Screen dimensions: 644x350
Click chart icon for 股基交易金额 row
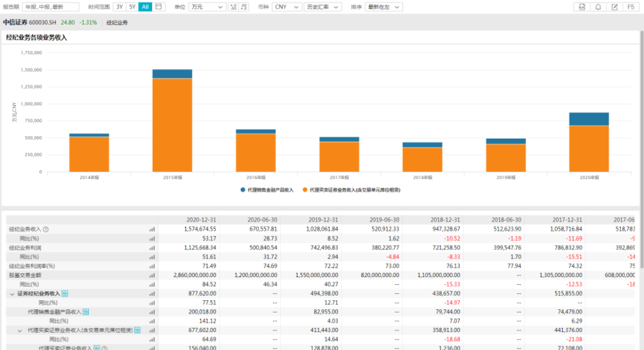click(153, 275)
